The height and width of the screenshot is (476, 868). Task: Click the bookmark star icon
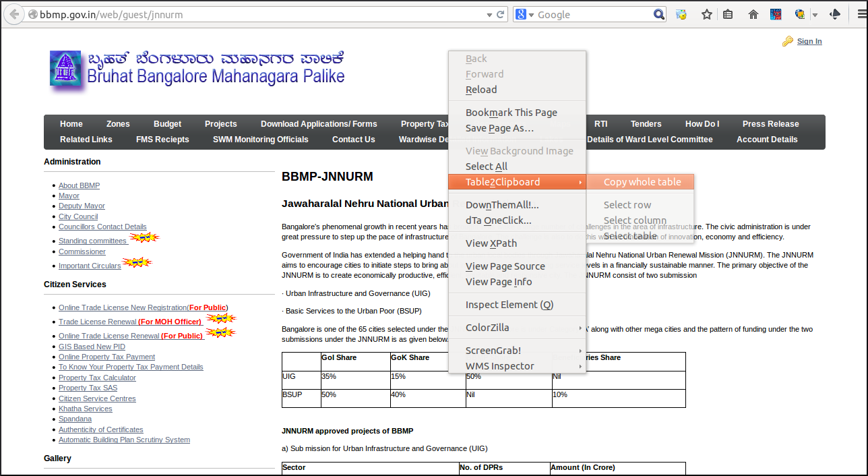(x=707, y=14)
